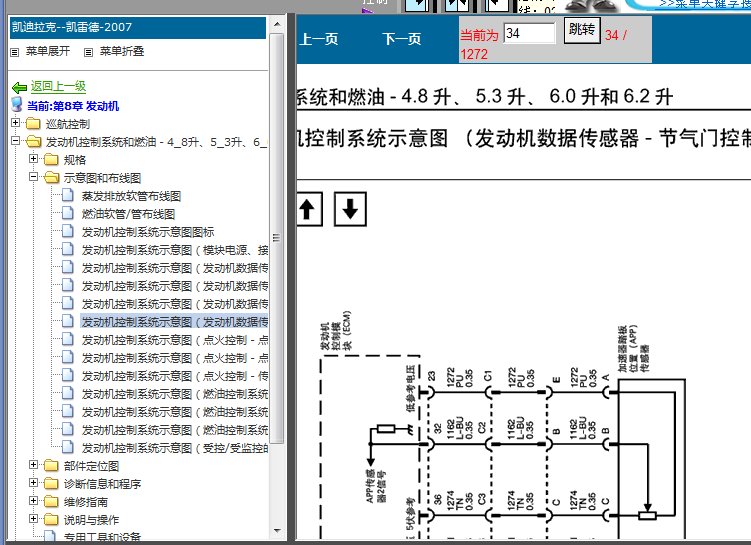Open 发动机控制系统示意图 (受控/受监控 document
Screen dimensions: 751x545
175,448
